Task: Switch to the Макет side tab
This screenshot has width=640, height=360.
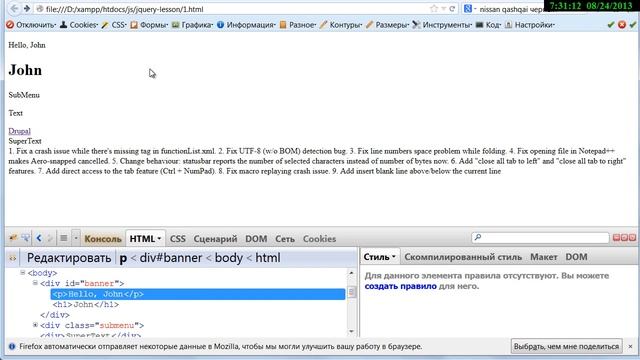Action: pos(544,257)
